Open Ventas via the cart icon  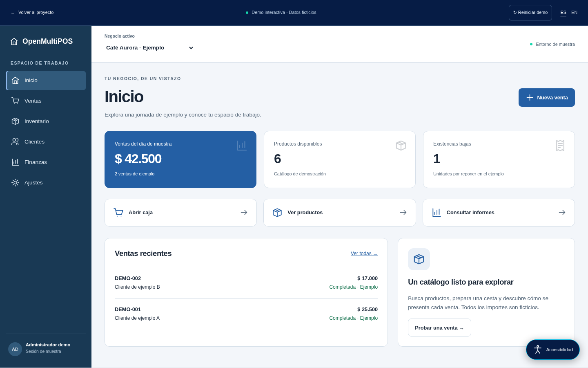(15, 101)
